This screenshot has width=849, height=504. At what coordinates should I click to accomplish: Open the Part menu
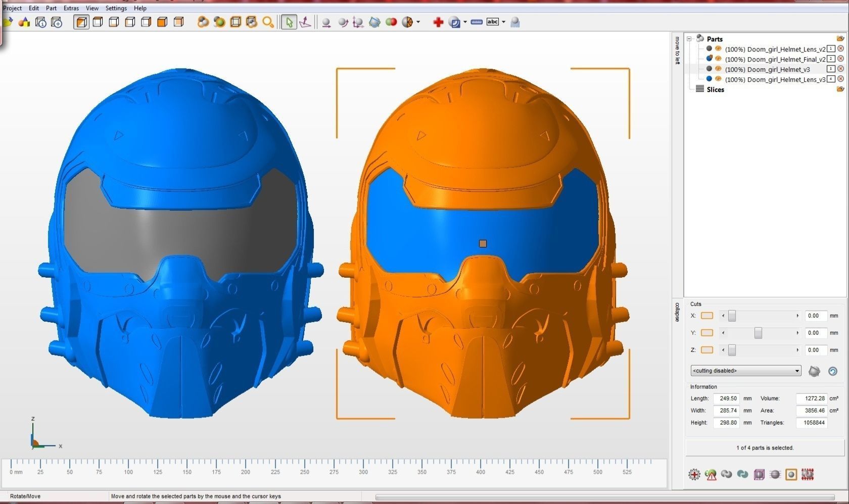51,8
